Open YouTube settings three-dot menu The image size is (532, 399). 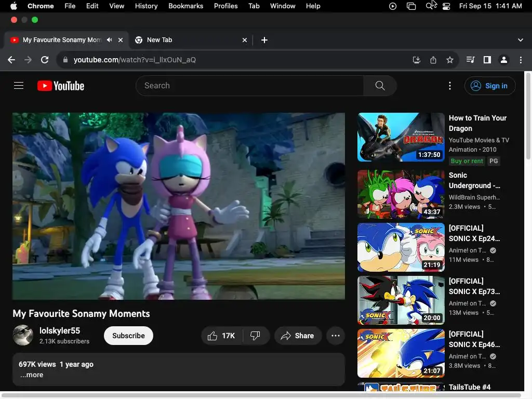coord(450,86)
